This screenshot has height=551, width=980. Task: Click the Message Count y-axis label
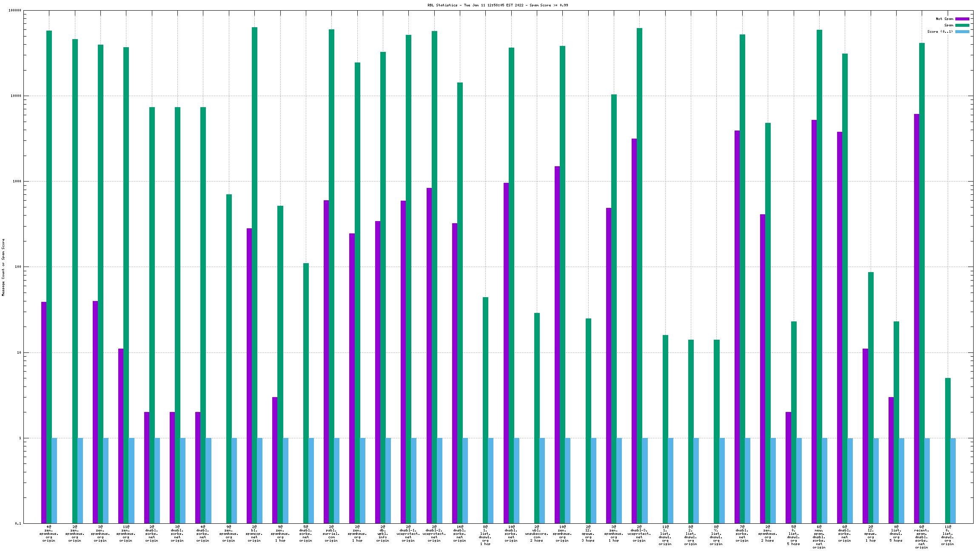click(x=3, y=267)
